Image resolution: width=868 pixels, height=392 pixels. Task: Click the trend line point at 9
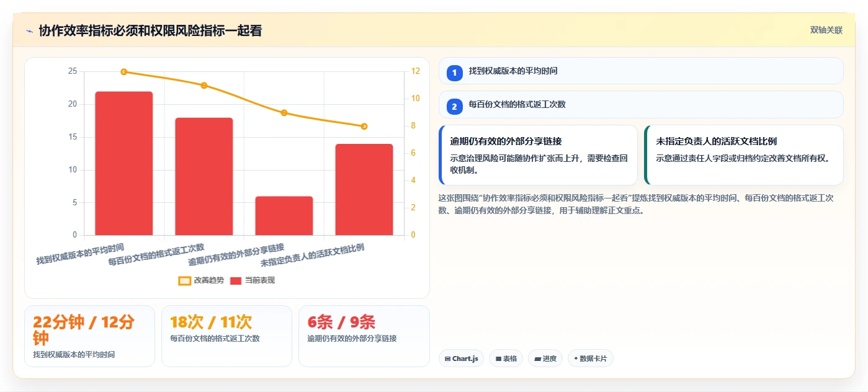click(284, 113)
